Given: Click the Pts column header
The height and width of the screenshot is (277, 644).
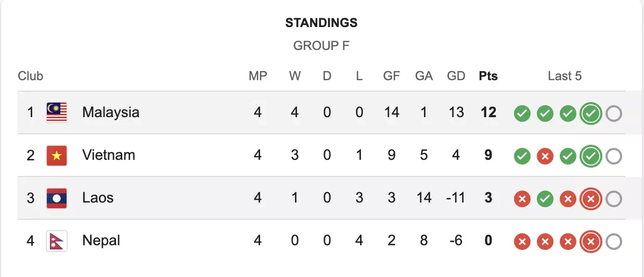Looking at the screenshot, I should [488, 76].
